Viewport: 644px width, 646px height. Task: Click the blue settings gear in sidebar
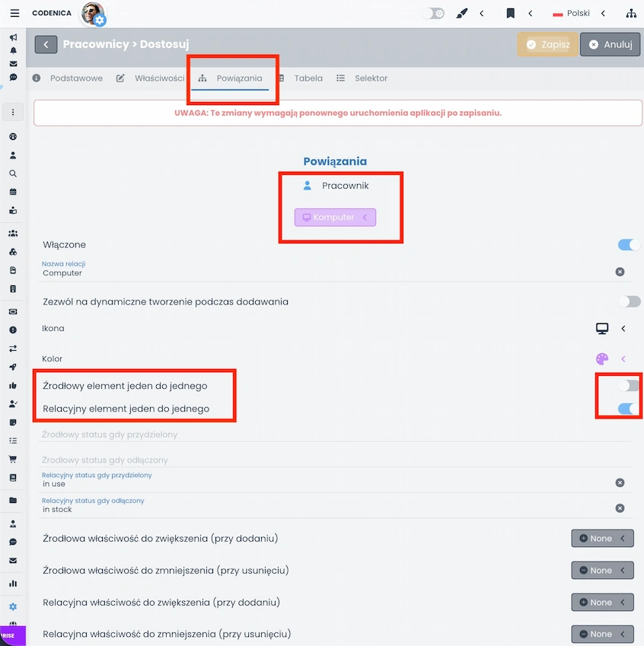[x=12, y=606]
